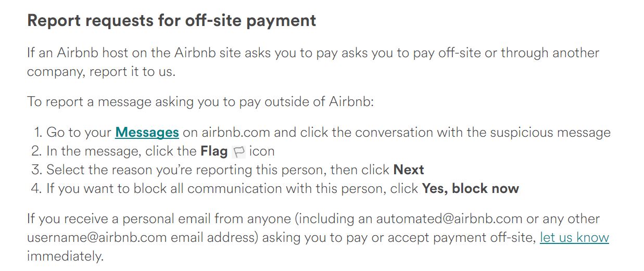The image size is (644, 271).
Task: Click the bold "Next" text in step 3
Action: tap(409, 170)
